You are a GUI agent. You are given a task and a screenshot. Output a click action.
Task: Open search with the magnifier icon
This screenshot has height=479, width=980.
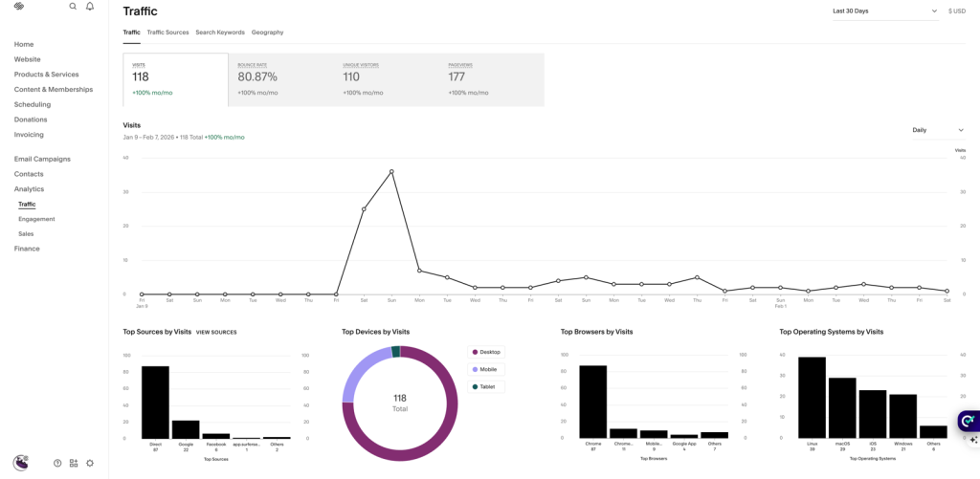pyautogui.click(x=73, y=6)
